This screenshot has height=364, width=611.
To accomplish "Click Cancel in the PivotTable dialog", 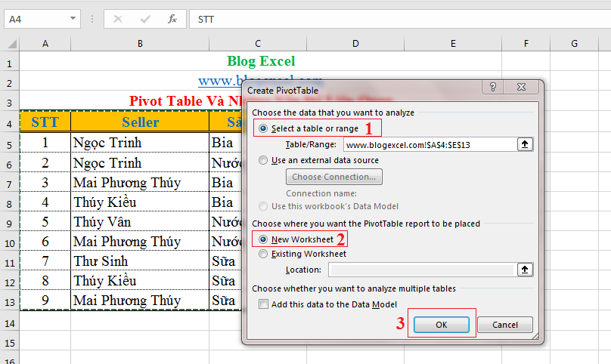I will point(505,325).
